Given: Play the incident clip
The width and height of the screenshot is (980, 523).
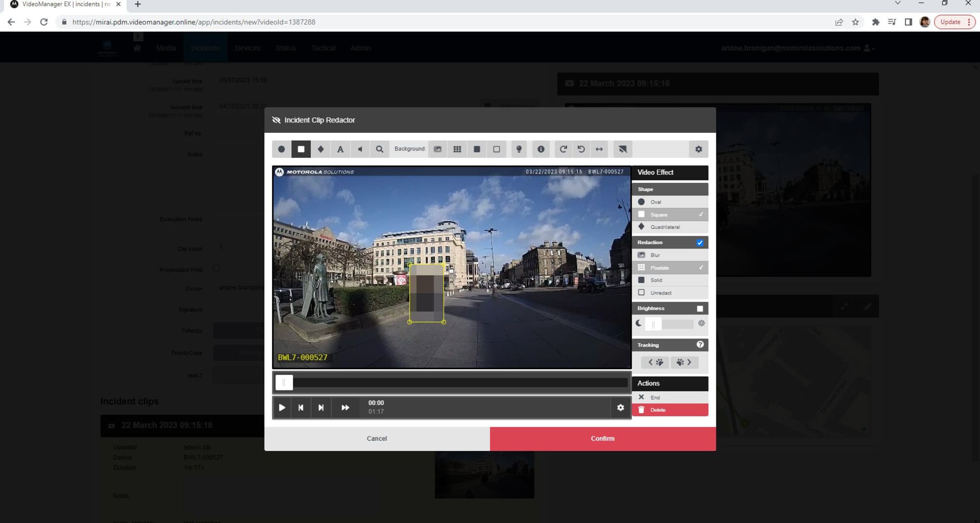Looking at the screenshot, I should tap(282, 407).
